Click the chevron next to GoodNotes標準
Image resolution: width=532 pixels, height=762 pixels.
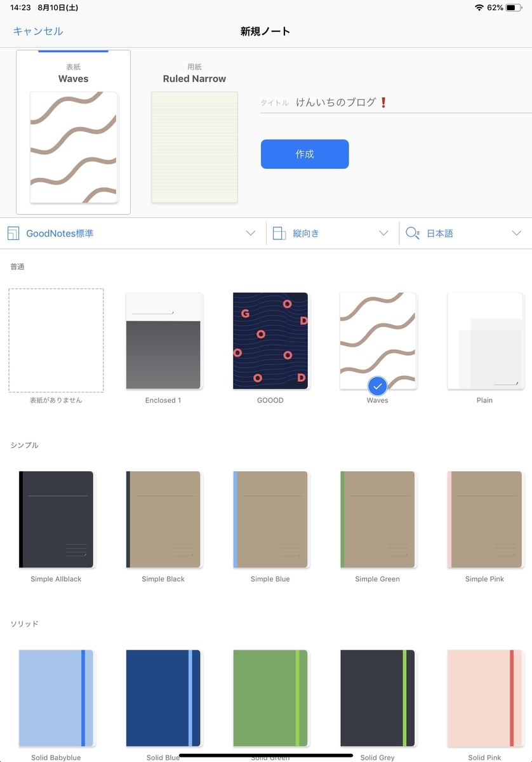point(251,233)
